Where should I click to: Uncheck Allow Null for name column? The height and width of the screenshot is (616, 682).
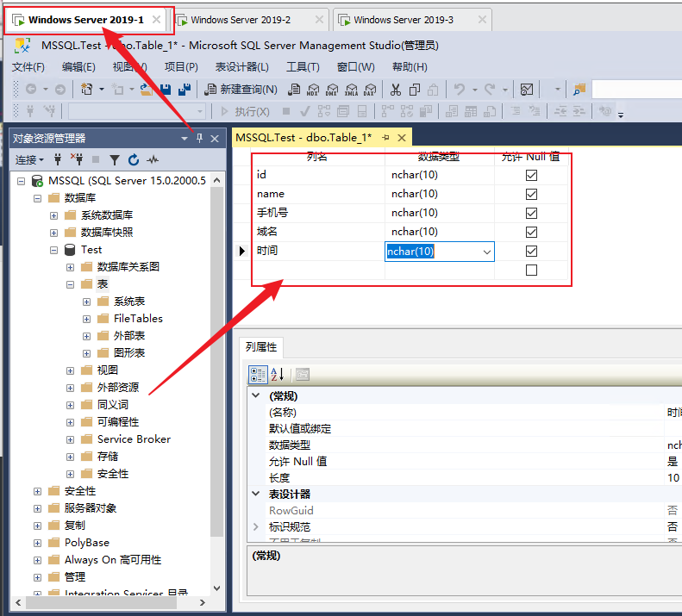click(x=531, y=195)
